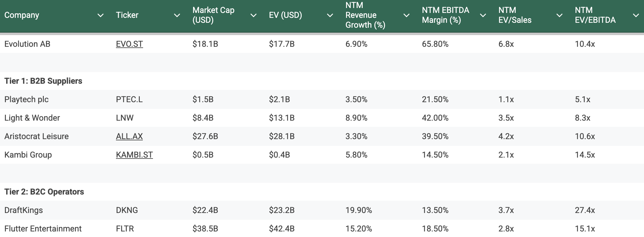Open the NTM Revenue Growth filter dropdown
The width and height of the screenshot is (644, 237).
click(x=407, y=15)
